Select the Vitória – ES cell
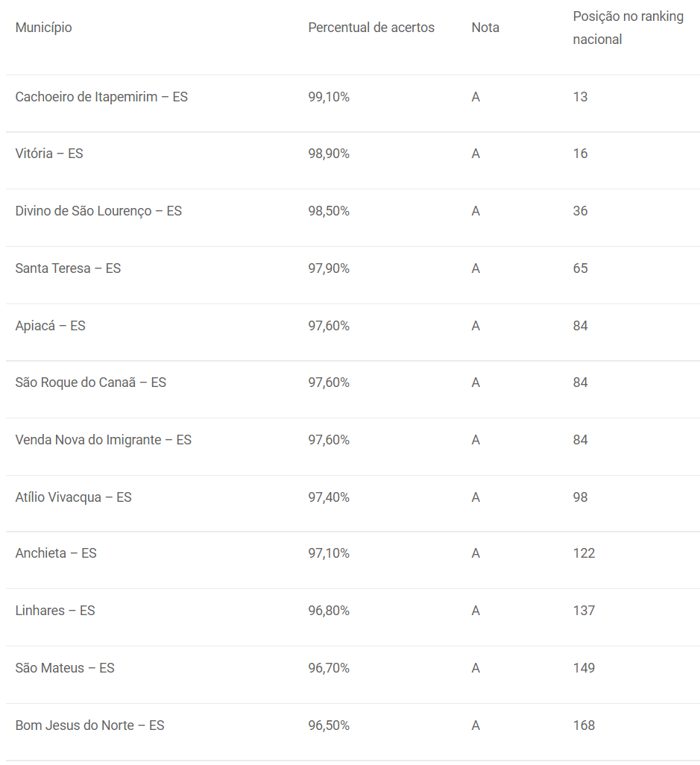The height and width of the screenshot is (765, 700). click(x=49, y=154)
